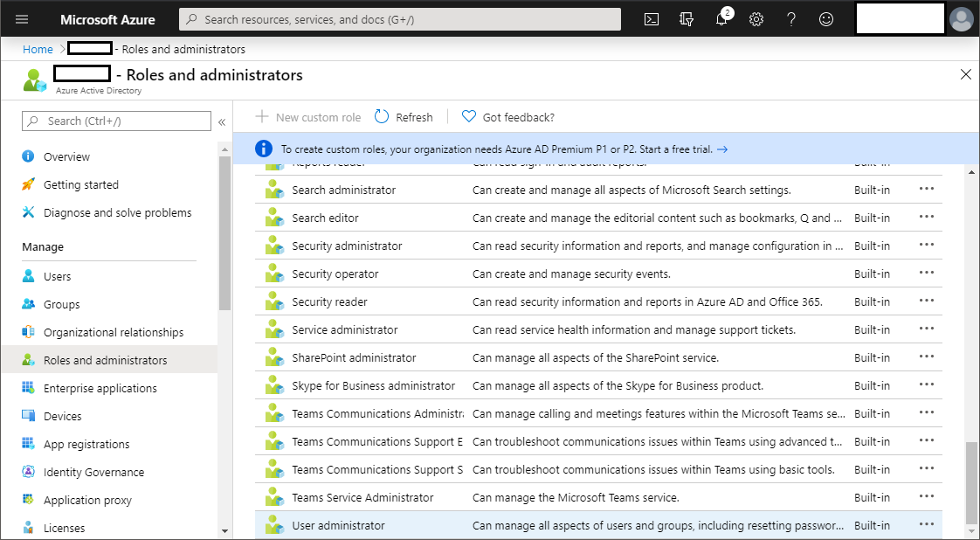The image size is (980, 540).
Task: Click the Overview info icon
Action: (28, 156)
